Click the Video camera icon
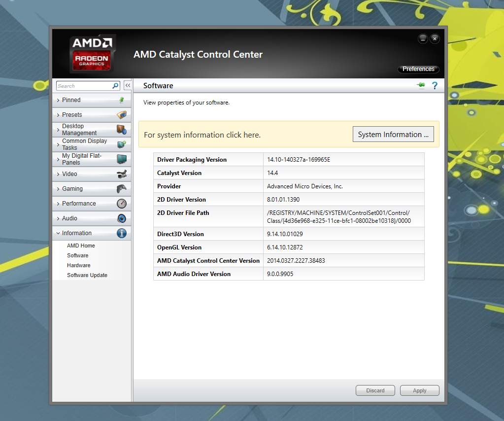The height and width of the screenshot is (421, 504). coord(122,174)
